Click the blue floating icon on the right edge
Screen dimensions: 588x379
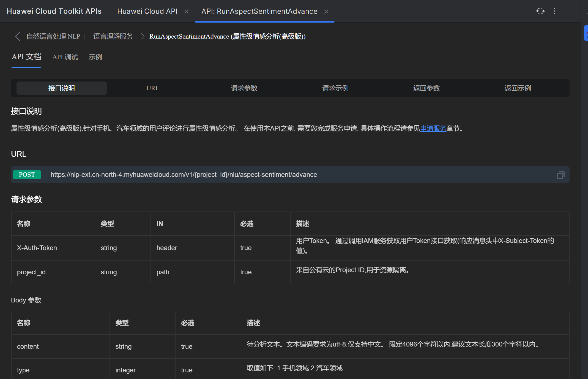[586, 33]
